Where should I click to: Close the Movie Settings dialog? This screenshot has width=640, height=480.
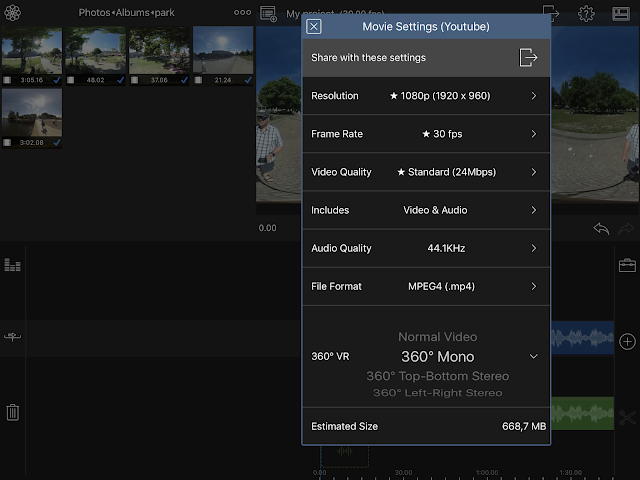click(x=314, y=27)
